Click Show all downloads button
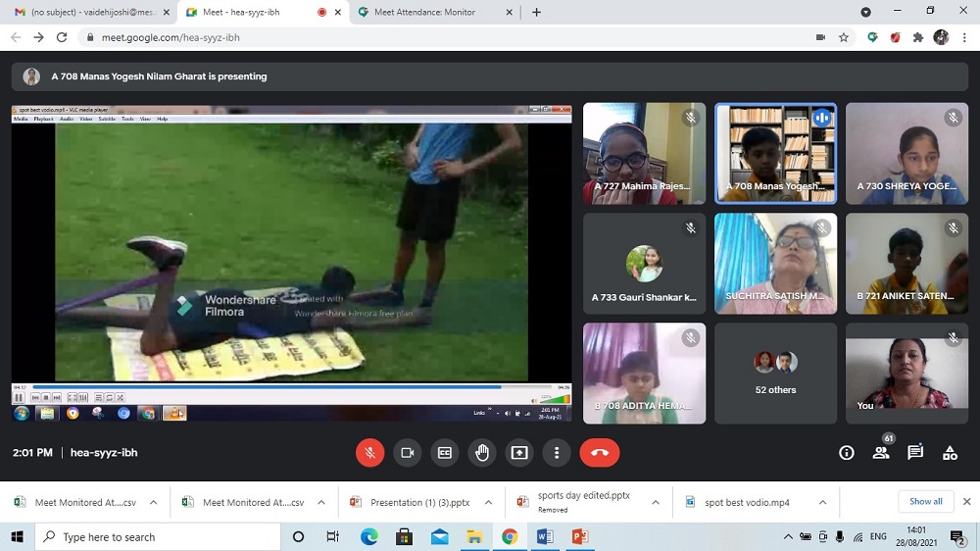 pyautogui.click(x=925, y=501)
